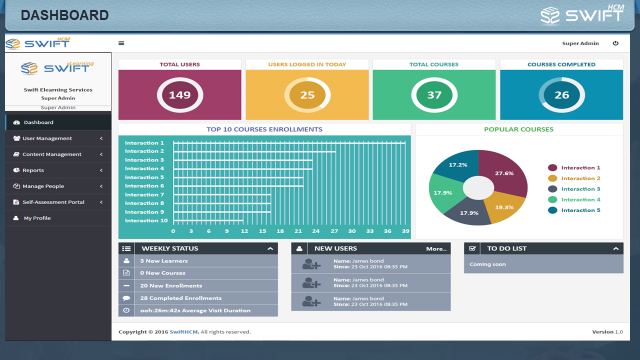Click the Dashboard gauge icon in sidebar
640x360 pixels.
tap(16, 122)
